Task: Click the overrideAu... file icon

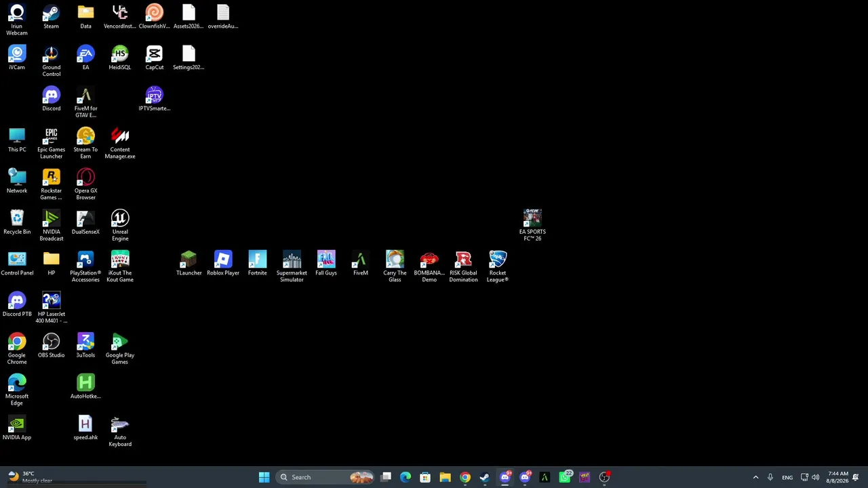Action: [223, 17]
